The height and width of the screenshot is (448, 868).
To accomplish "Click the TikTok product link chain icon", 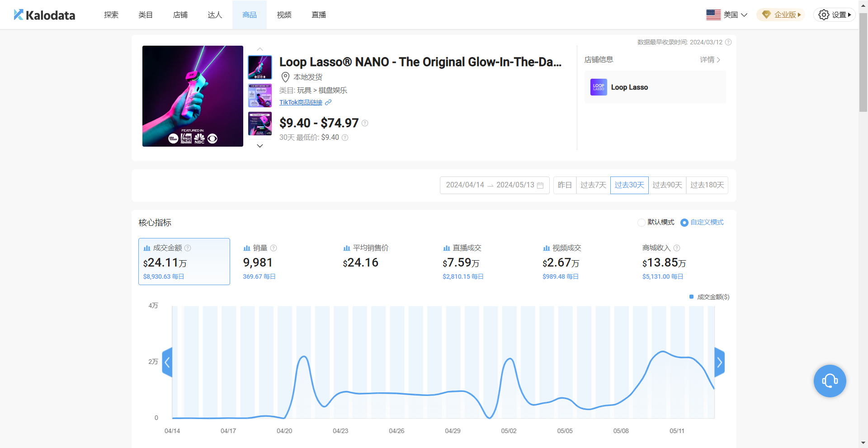I will (x=328, y=103).
